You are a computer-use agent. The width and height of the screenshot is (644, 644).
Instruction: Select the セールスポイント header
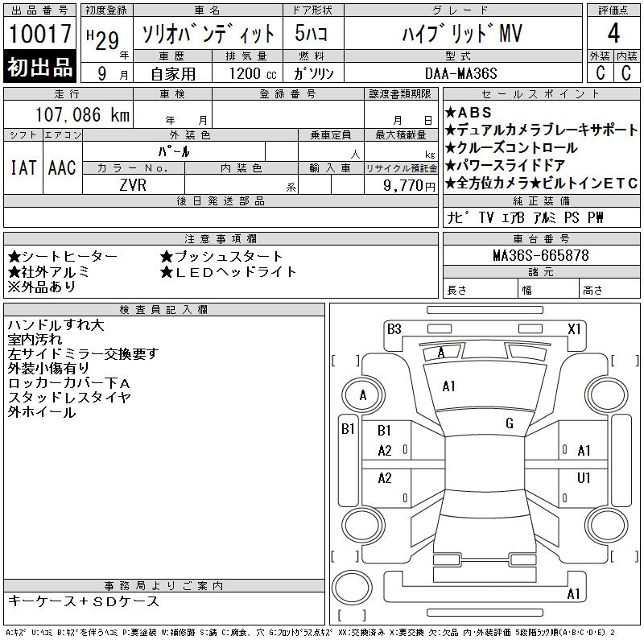pyautogui.click(x=541, y=94)
